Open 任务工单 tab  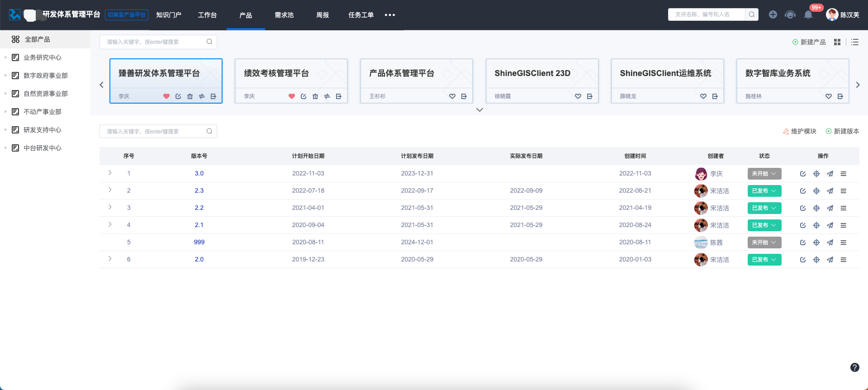pos(361,15)
